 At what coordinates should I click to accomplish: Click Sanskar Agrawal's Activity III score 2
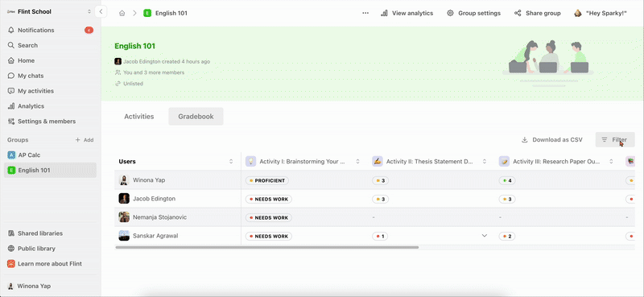point(507,236)
